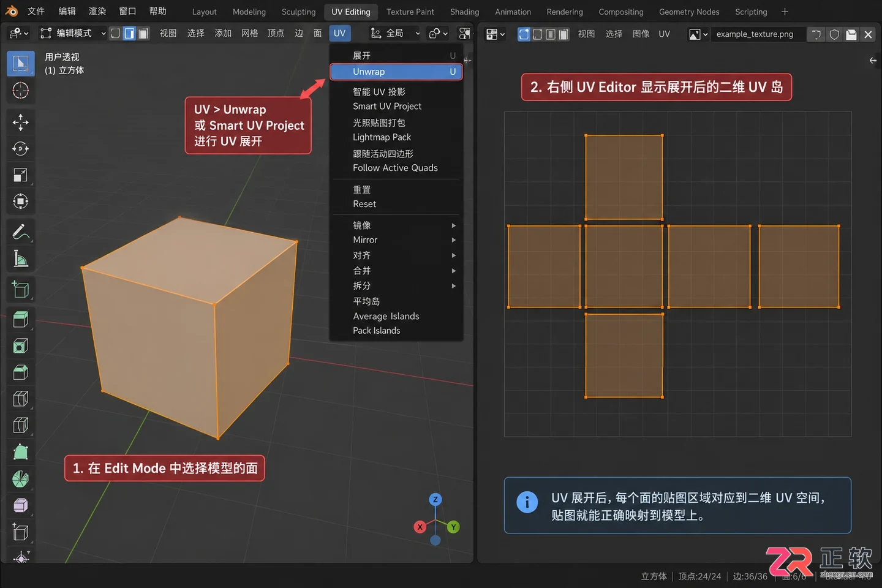882x588 pixels.
Task: Open the UV editor type dropdown
Action: (496, 34)
